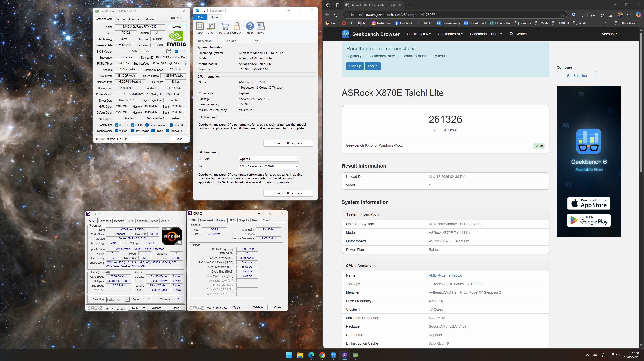This screenshot has height=361, width=644.
Task: Select the CPU benchmark icon in Geekbench ribbon
Action: [x=200, y=28]
